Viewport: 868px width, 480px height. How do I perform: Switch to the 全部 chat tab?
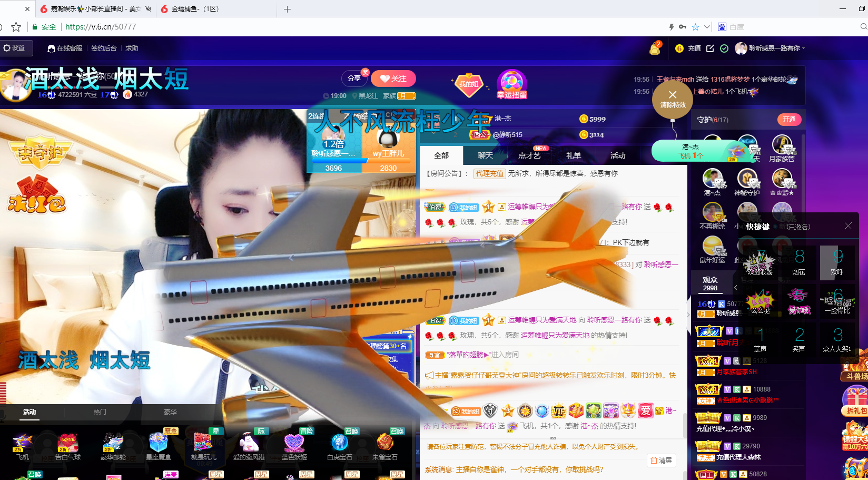441,155
